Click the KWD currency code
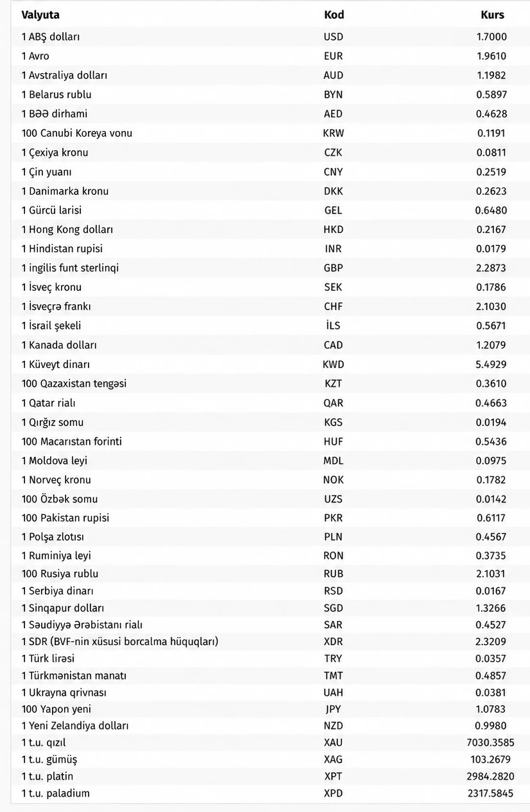 click(x=334, y=364)
